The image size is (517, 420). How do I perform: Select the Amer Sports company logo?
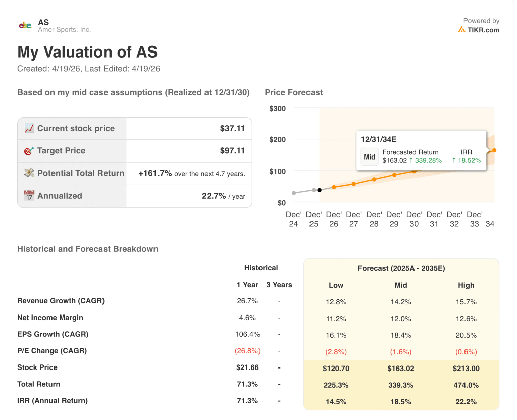tap(25, 25)
